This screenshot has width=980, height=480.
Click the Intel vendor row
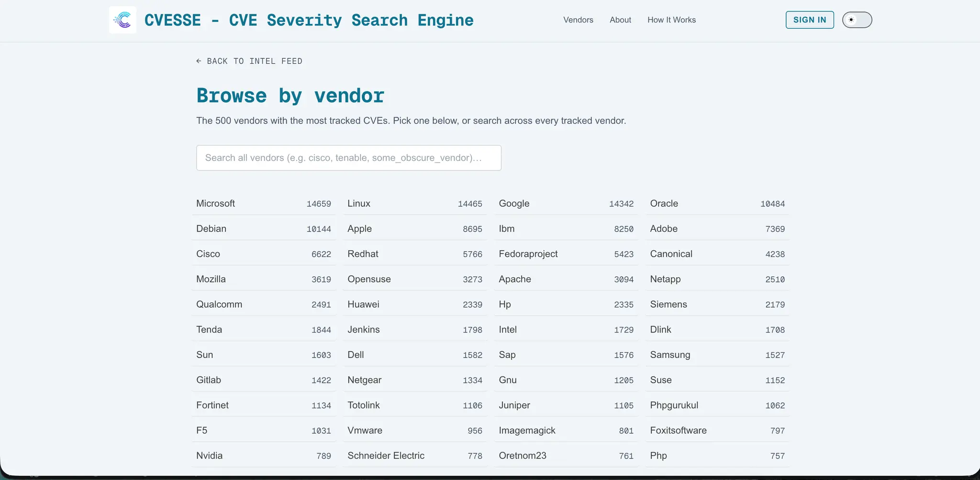[566, 330]
